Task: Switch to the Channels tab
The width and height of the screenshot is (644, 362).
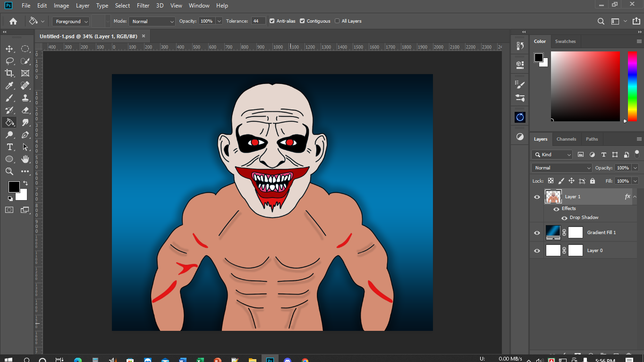Action: [x=566, y=139]
